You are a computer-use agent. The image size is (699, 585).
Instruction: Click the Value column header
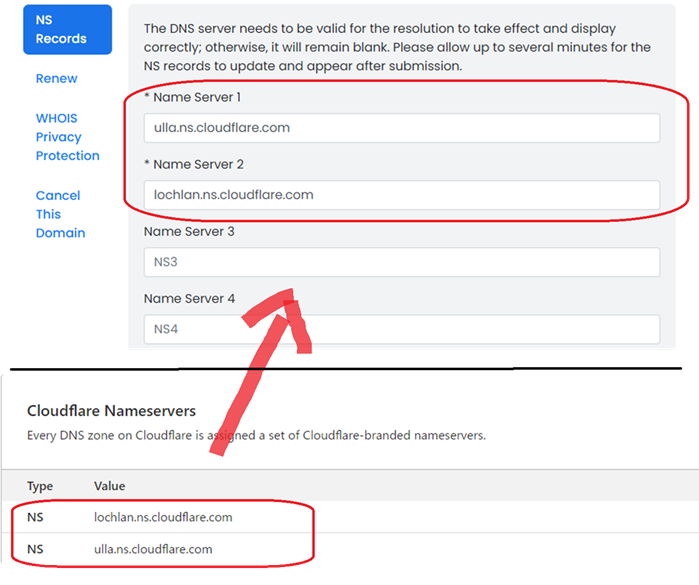click(x=109, y=486)
